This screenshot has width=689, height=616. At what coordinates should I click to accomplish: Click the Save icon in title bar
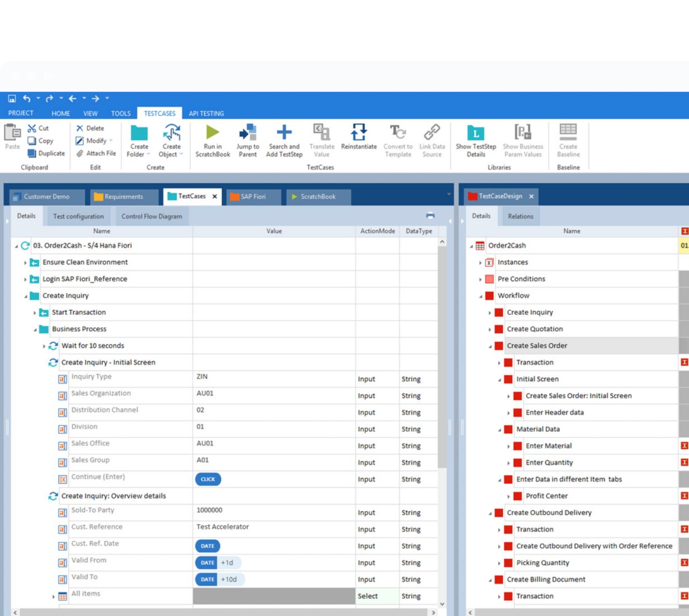[x=12, y=99]
